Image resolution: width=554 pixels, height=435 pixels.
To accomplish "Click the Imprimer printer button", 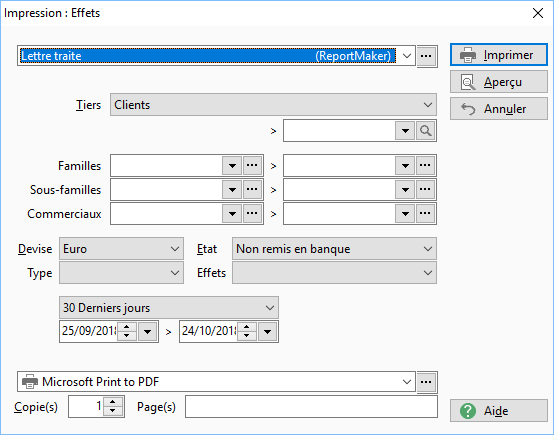I will (x=499, y=55).
